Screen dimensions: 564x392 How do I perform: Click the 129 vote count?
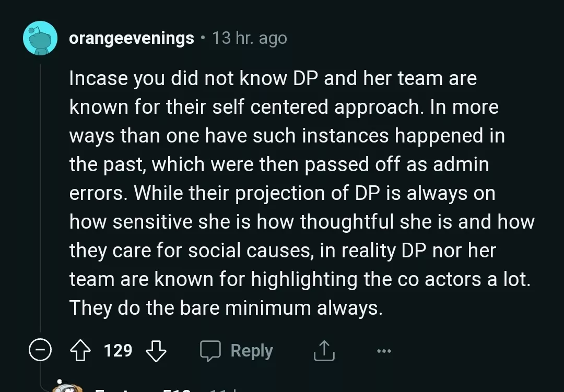point(118,350)
